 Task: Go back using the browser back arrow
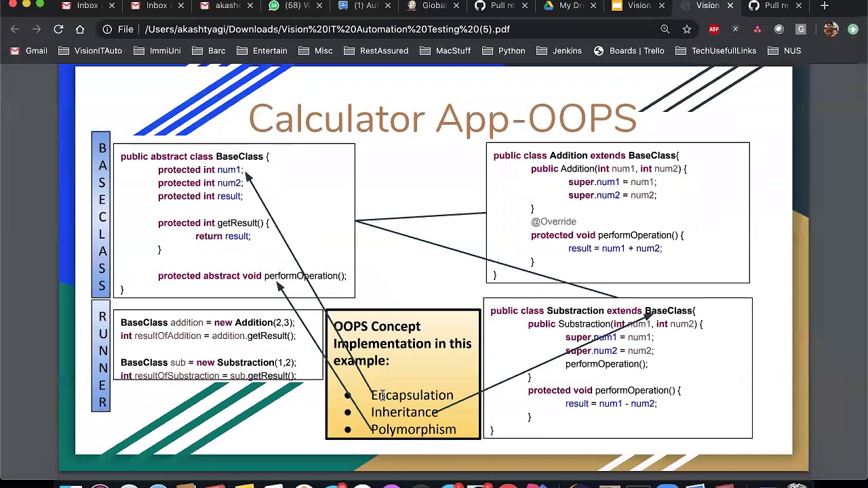(15, 29)
